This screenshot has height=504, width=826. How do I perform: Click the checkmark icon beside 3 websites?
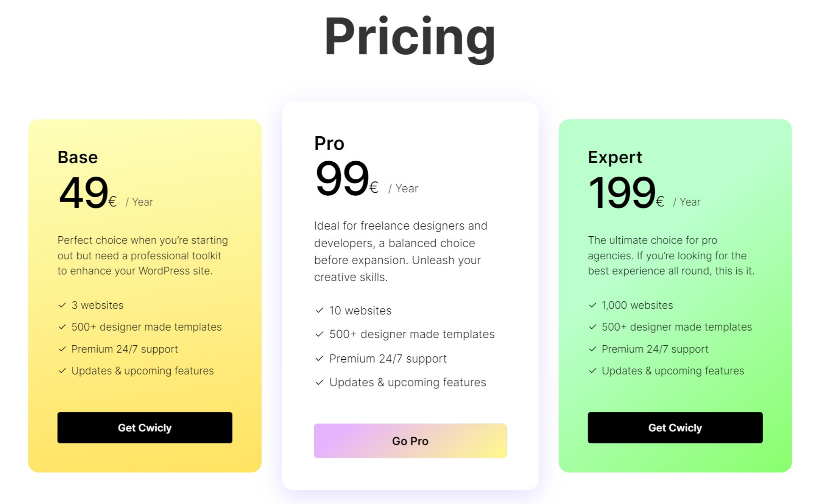(x=62, y=305)
